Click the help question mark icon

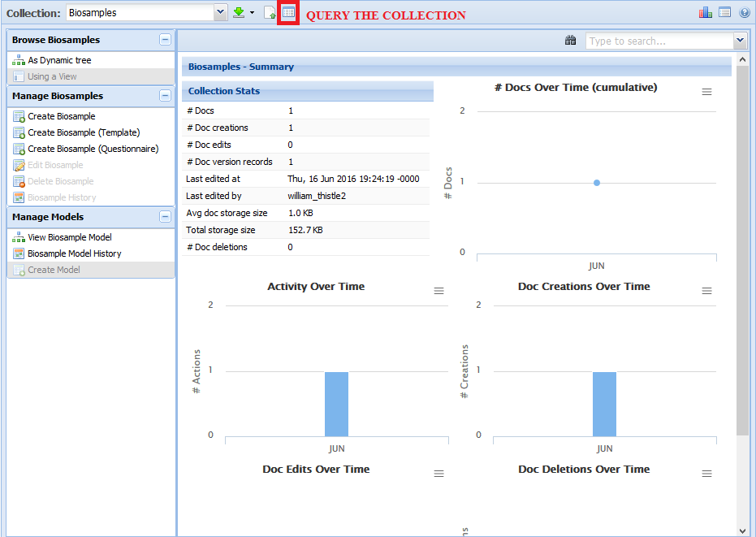pos(744,12)
